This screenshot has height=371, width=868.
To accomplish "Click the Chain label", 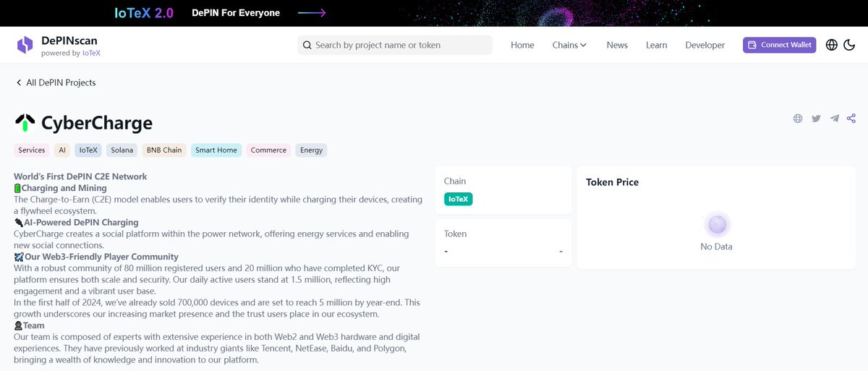I will (x=455, y=181).
